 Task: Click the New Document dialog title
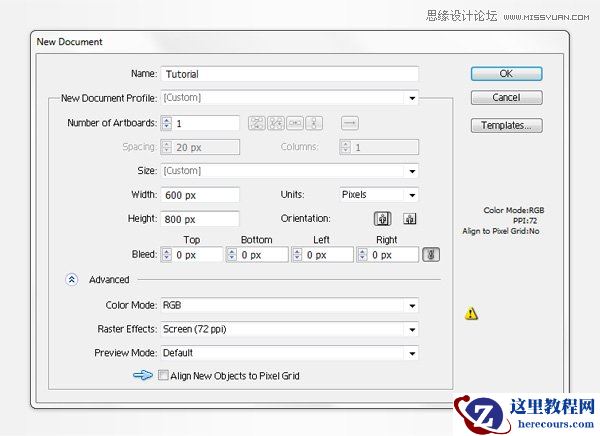coord(70,42)
